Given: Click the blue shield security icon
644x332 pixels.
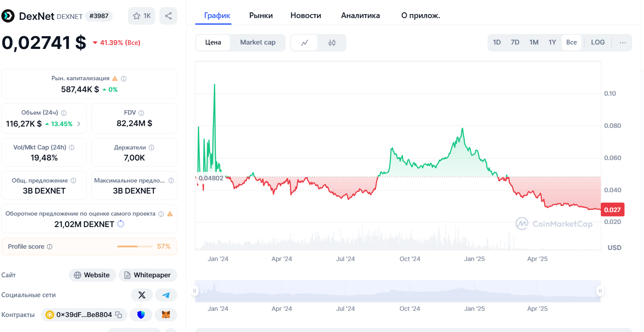Looking at the screenshot, I should pos(141,315).
